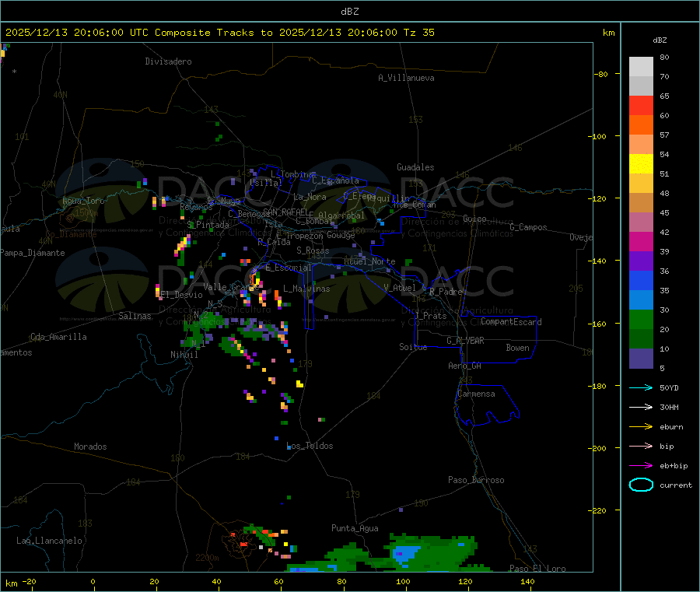Image resolution: width=700 pixels, height=592 pixels.
Task: Click the A_Villanueva map label
Action: (x=406, y=78)
